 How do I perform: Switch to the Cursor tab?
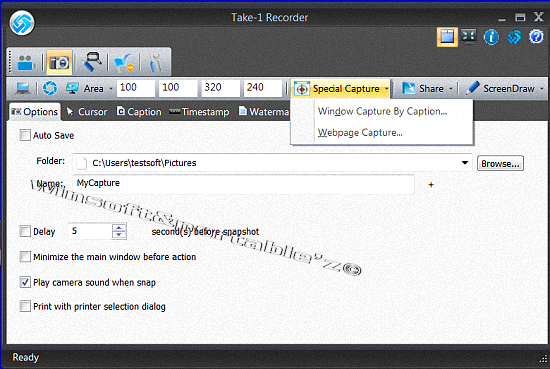point(87,112)
